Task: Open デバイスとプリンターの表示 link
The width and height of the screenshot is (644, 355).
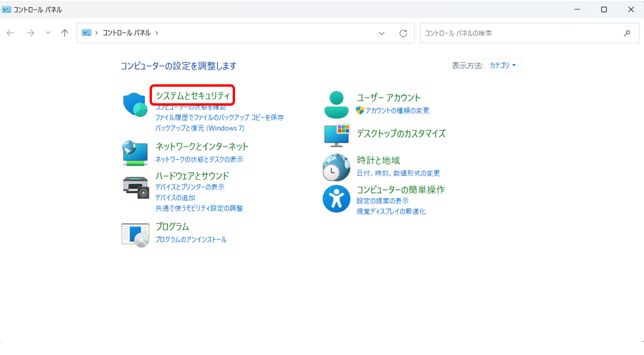Action: pos(190,187)
